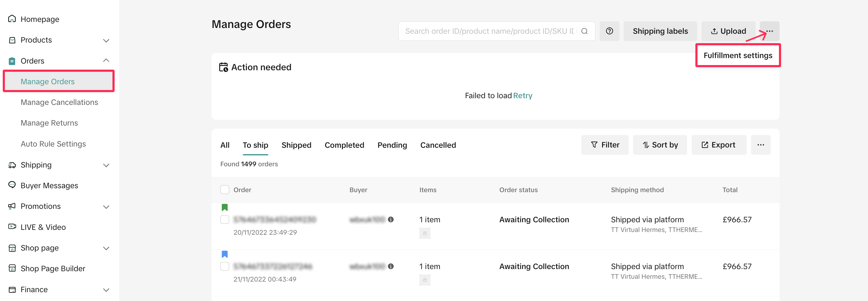Click the Shipping labels button
This screenshot has width=868, height=301.
(660, 31)
